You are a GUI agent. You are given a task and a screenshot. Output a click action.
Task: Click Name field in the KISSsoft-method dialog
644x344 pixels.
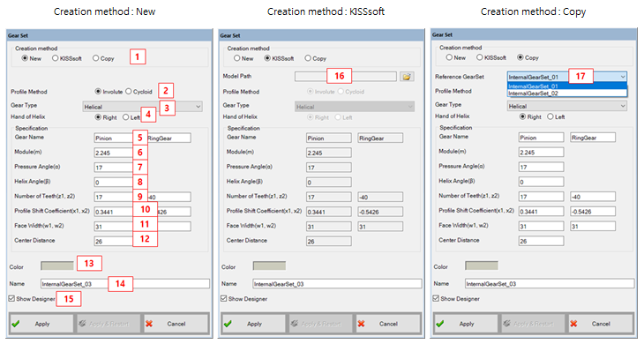[x=337, y=284]
